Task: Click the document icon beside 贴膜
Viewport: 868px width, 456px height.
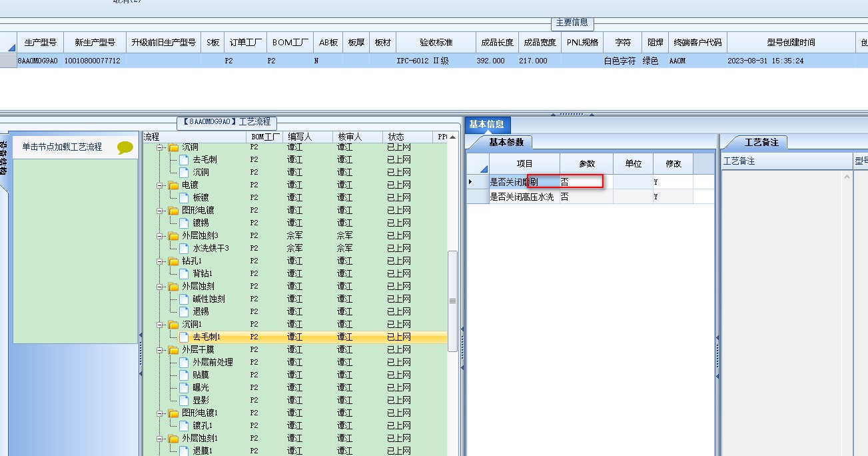Action: [184, 375]
